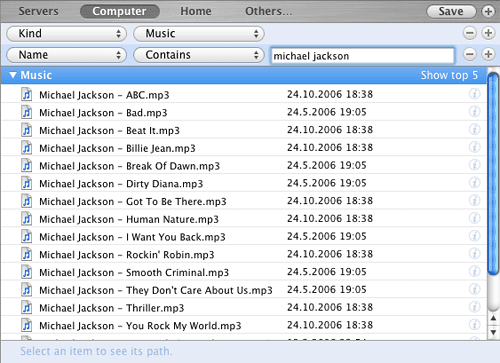Open the Music kind dropdown
500x363 pixels.
coord(199,34)
